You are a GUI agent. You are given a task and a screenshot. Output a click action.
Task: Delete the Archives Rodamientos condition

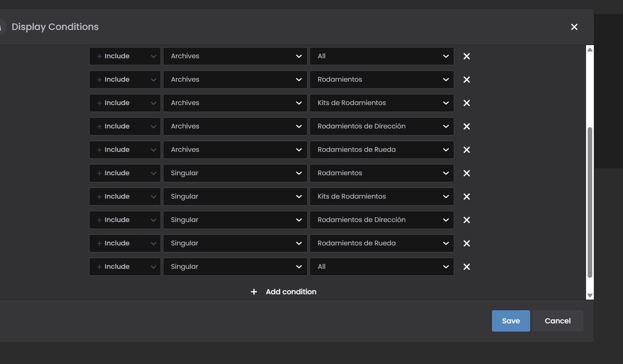coord(467,80)
